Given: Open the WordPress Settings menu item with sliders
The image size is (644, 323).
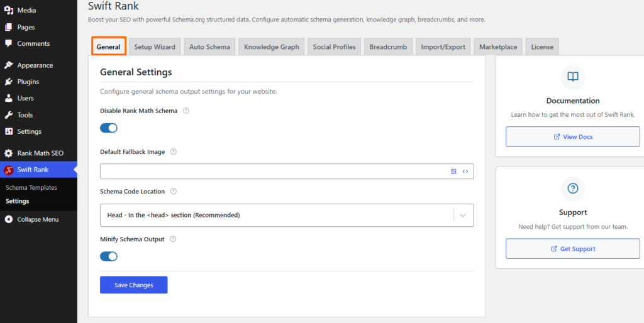Looking at the screenshot, I should pos(38,131).
